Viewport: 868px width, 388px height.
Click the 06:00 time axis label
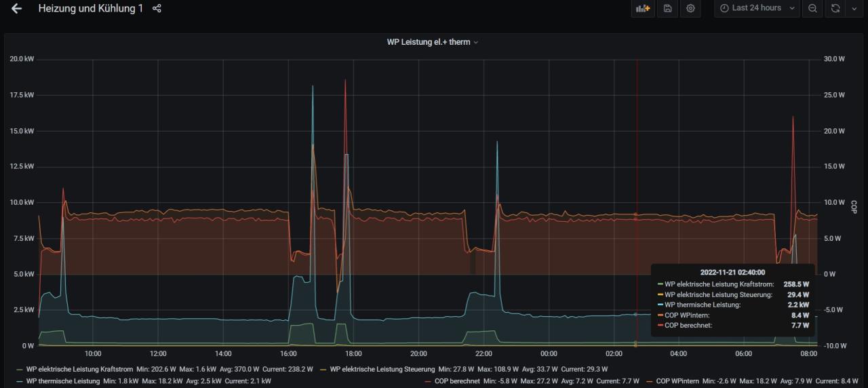[744, 354]
